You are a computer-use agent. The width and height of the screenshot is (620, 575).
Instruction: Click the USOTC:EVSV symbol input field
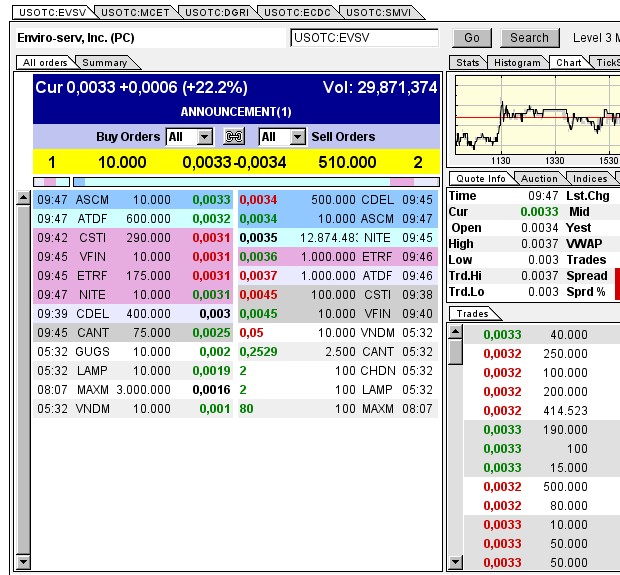click(x=364, y=38)
